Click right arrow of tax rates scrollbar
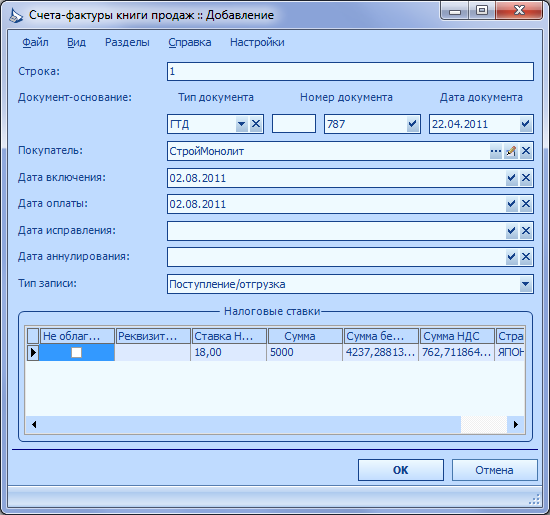 click(516, 424)
